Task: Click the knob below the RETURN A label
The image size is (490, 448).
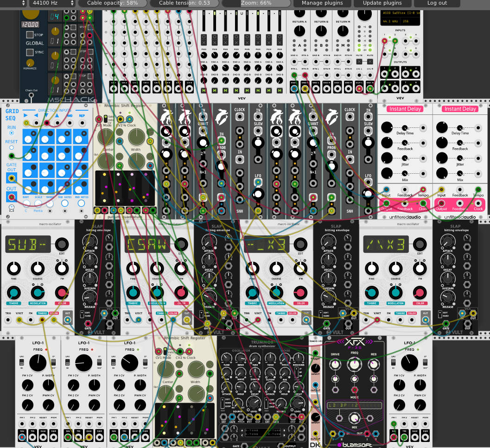Action: tap(299, 31)
